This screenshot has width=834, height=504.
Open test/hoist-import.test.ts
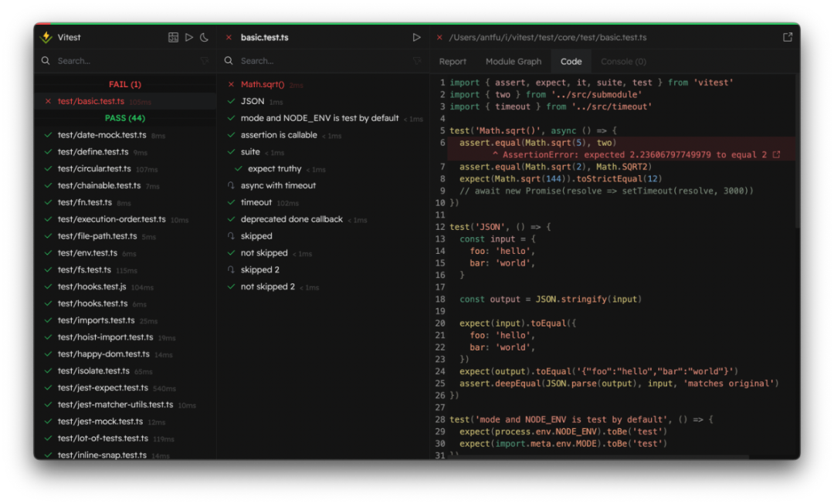tap(125, 337)
